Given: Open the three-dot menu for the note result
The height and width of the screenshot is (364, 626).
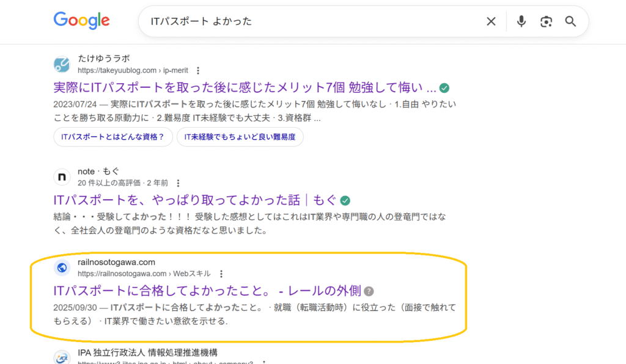Looking at the screenshot, I should pyautogui.click(x=178, y=183).
